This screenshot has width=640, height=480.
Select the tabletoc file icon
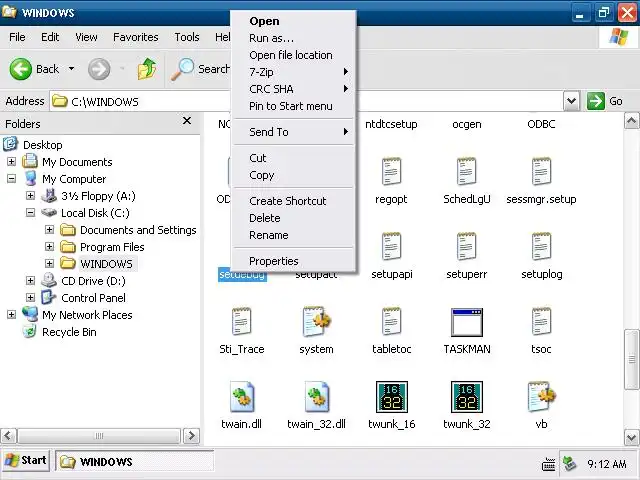click(391, 322)
